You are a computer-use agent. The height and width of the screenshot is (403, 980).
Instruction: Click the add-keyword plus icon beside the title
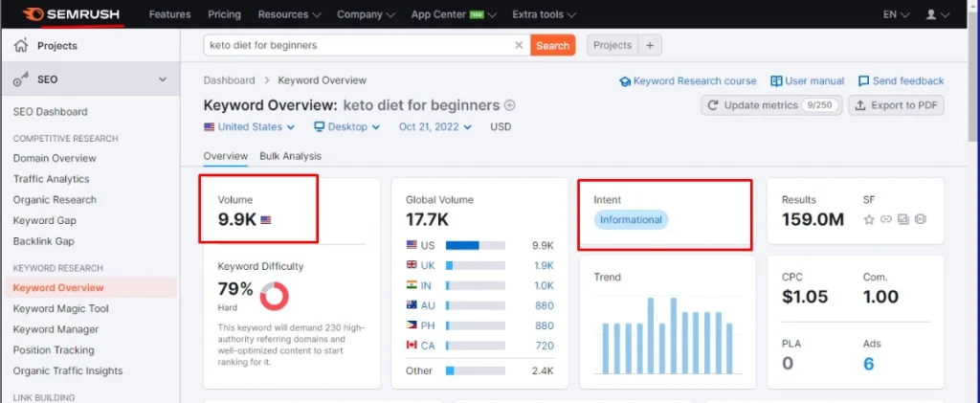point(510,105)
